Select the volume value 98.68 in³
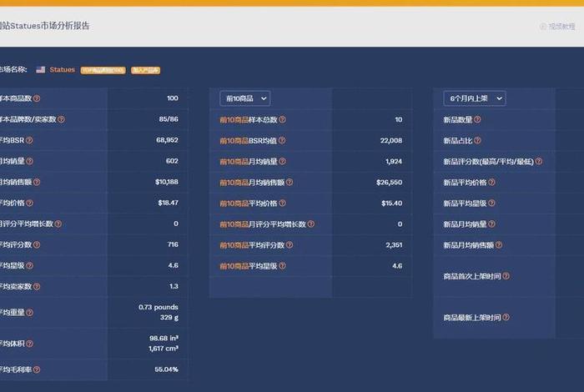The width and height of the screenshot is (584, 392). 164,338
